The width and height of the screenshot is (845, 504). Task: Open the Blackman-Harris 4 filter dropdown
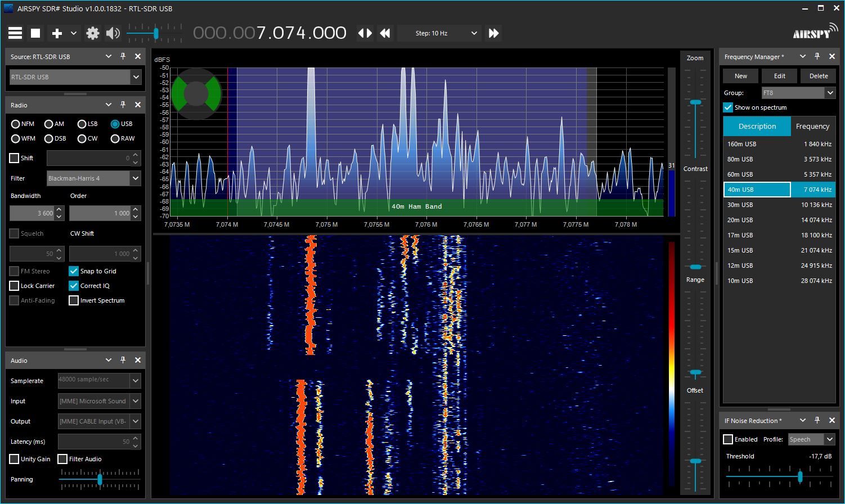coord(94,178)
